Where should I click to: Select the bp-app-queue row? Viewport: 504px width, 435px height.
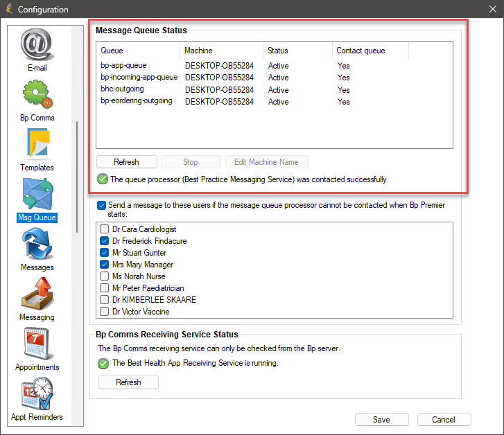[275, 66]
